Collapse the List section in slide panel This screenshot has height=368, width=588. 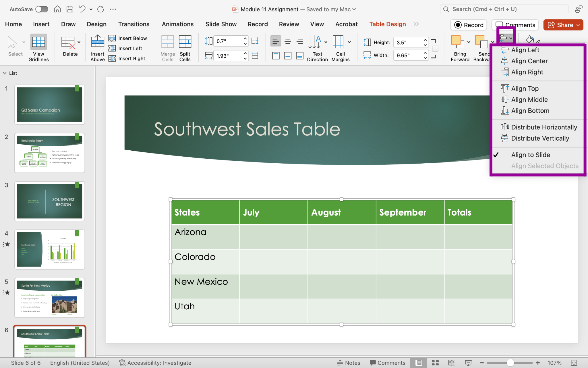[5, 73]
